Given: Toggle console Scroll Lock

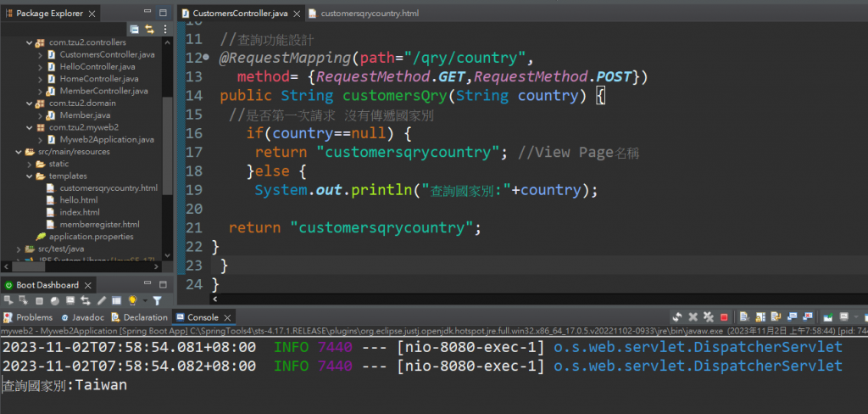Looking at the screenshot, I should tap(760, 317).
